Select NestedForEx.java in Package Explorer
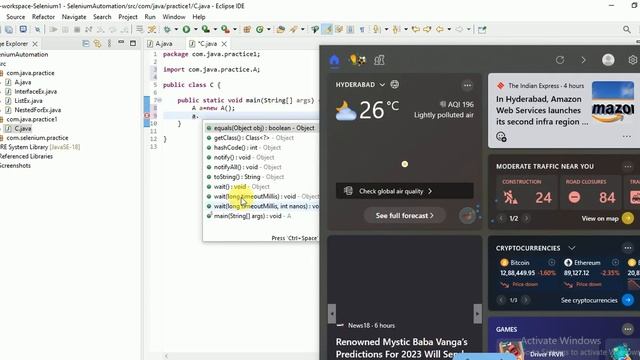The image size is (640, 360). 38,110
